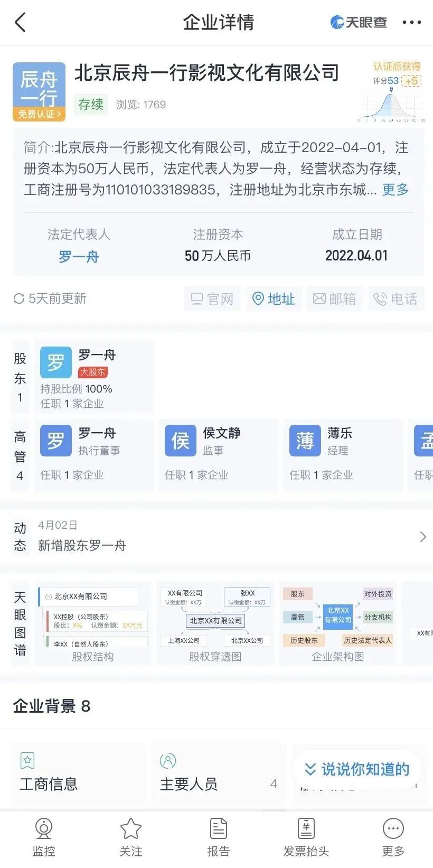Open the 股权穿透图 thumbnail
The image size is (433, 868).
point(215,623)
